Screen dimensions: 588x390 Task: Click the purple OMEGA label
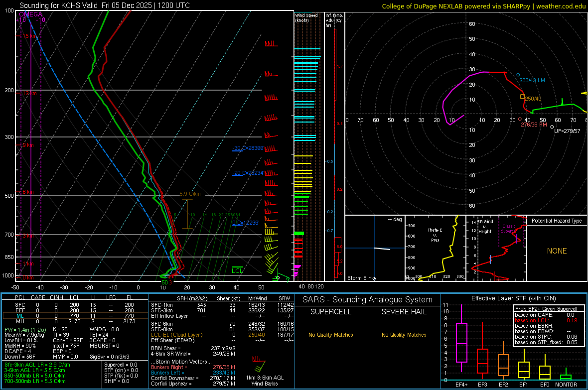click(30, 14)
